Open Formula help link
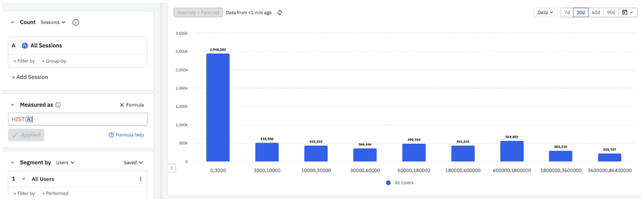 pyautogui.click(x=127, y=135)
